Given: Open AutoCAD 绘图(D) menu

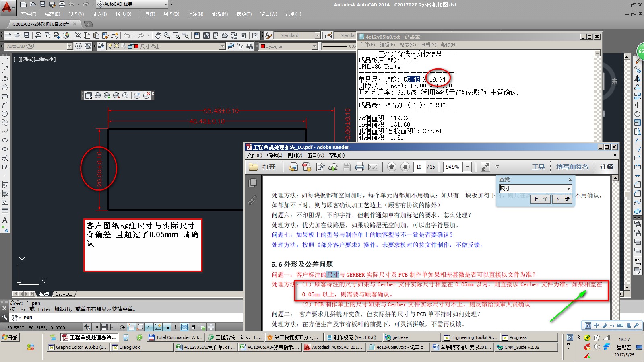Looking at the screenshot, I should [171, 14].
